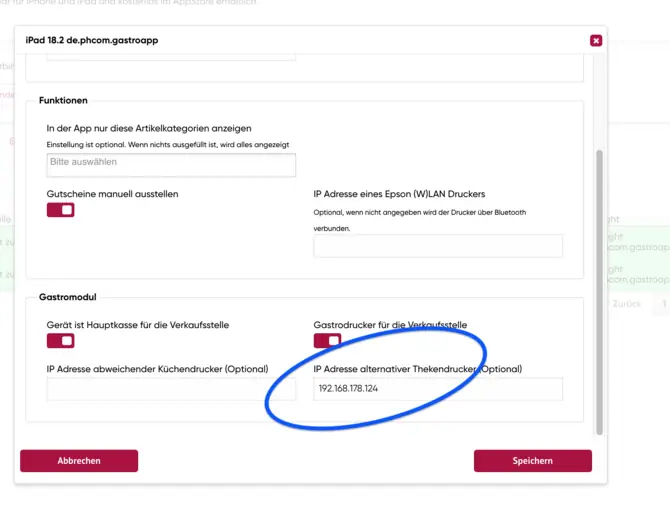Select page 1 in the background pagination

point(664,303)
